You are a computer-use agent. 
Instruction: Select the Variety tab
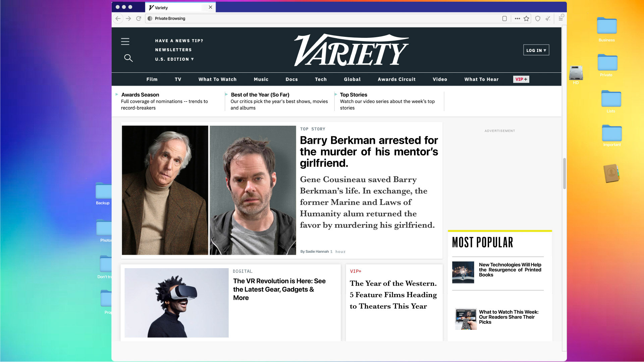tap(180, 7)
